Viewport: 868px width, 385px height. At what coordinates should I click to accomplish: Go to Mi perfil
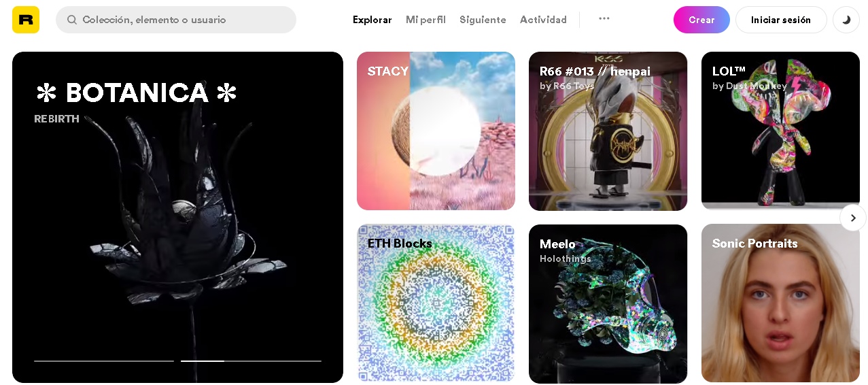point(426,20)
